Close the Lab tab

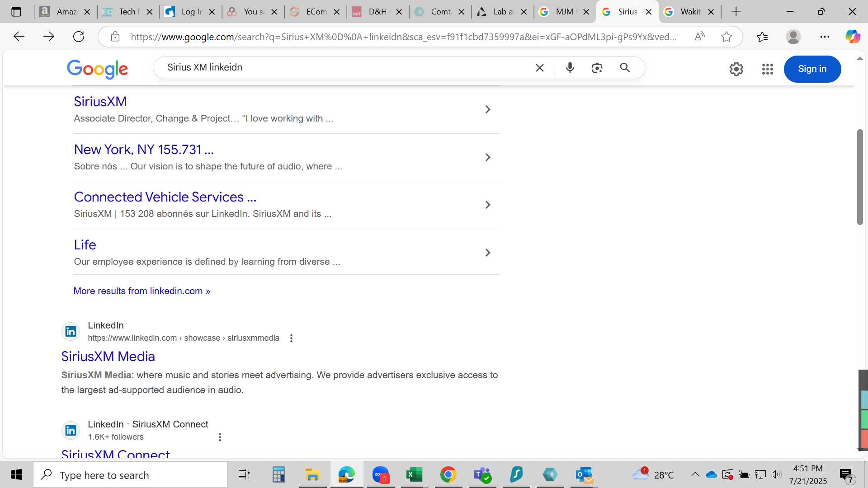[x=524, y=12]
